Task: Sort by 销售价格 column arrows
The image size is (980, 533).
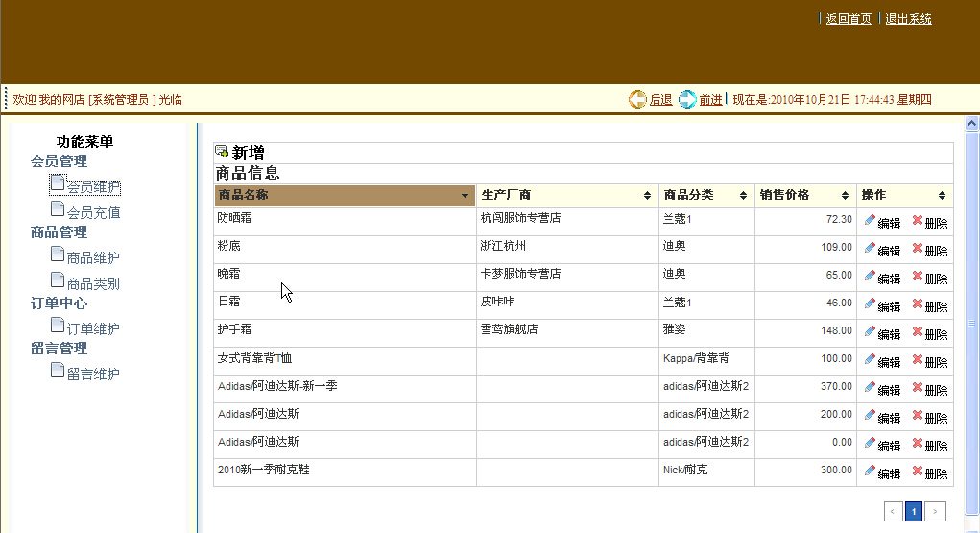Action: click(845, 196)
